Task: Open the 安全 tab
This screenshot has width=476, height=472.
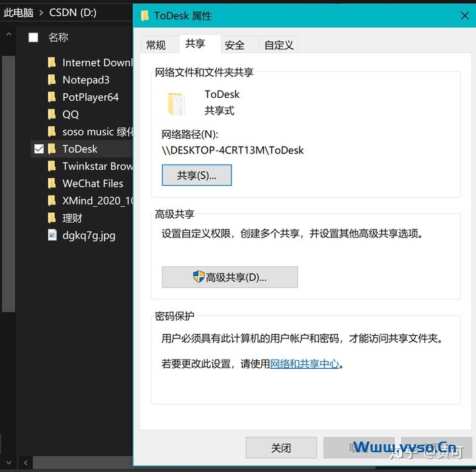Action: tap(235, 45)
